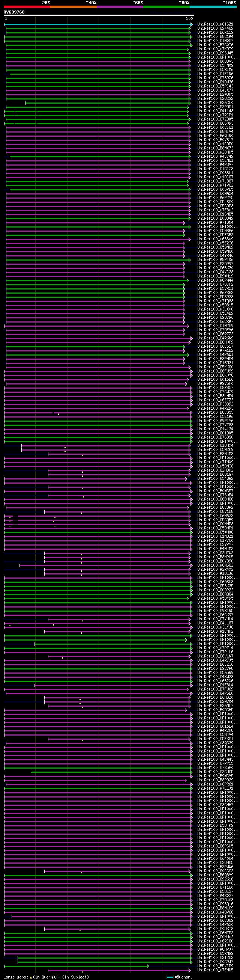Select UniRef100_P33892 in list
This screenshot has width=240, height=980.
click(x=215, y=404)
